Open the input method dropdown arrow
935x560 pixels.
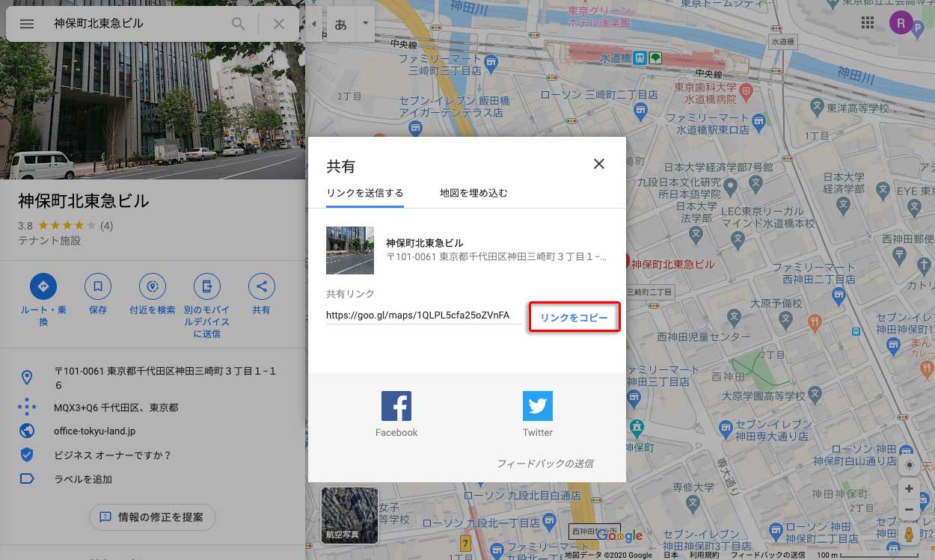pos(365,24)
